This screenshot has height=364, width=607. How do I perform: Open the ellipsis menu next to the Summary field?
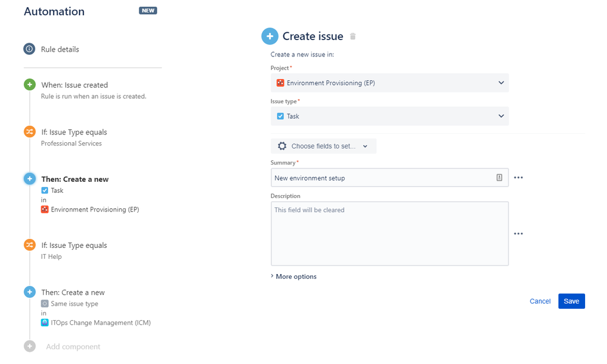click(518, 177)
